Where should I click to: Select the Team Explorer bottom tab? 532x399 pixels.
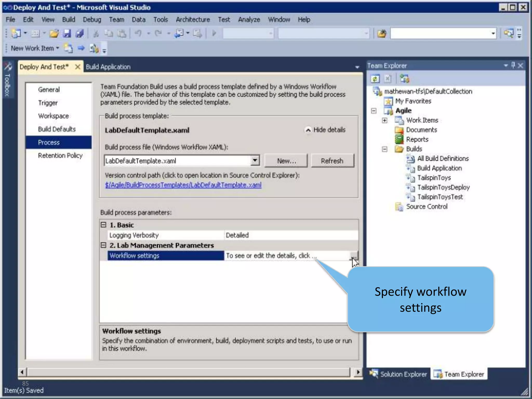pos(459,374)
